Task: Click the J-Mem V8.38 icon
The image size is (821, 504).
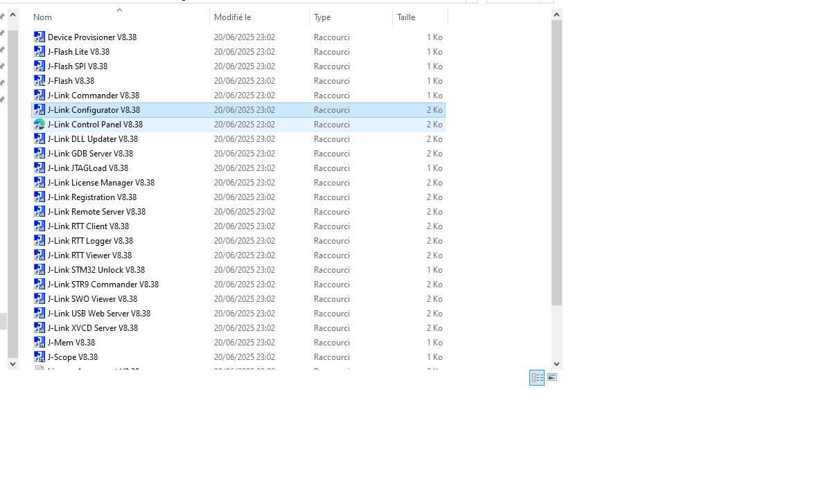Action: [39, 343]
